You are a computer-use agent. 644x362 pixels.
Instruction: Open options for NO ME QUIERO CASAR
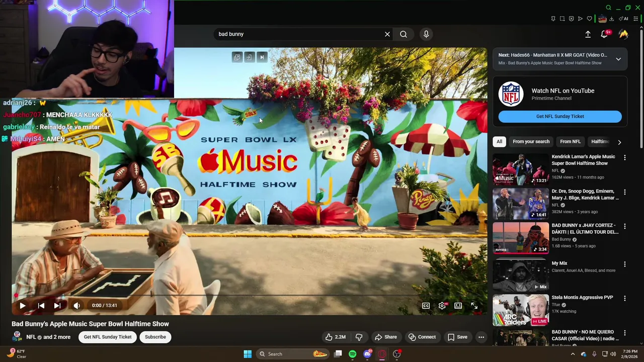(x=624, y=333)
